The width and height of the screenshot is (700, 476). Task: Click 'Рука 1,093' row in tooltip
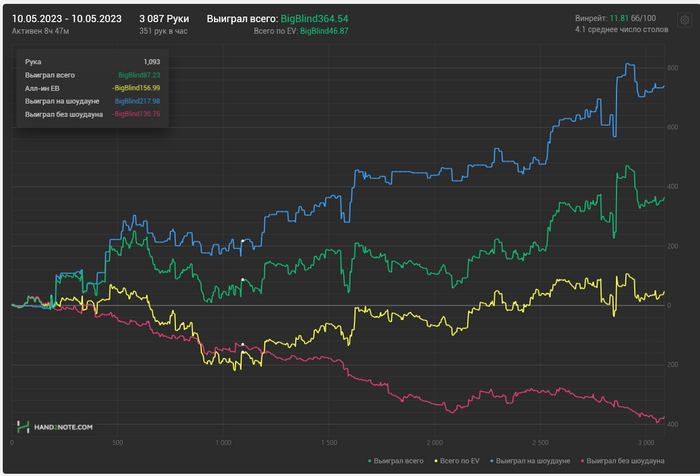(92, 61)
